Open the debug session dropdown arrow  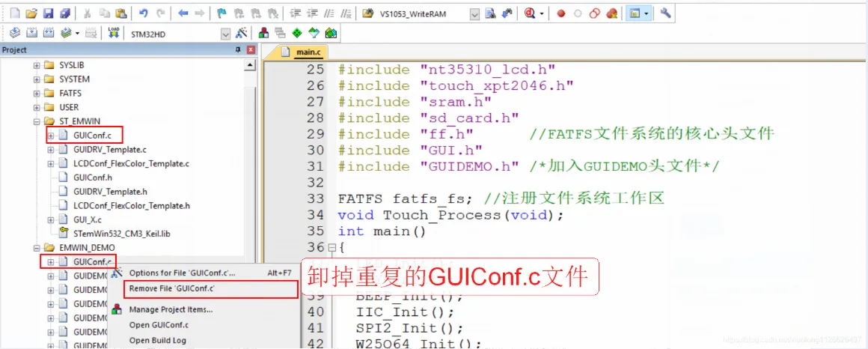click(542, 13)
